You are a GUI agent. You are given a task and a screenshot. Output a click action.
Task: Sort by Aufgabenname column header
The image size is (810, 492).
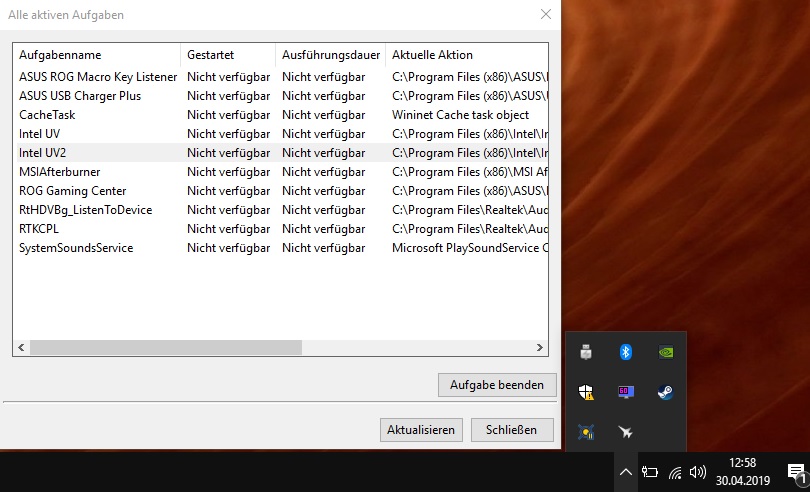pos(97,55)
